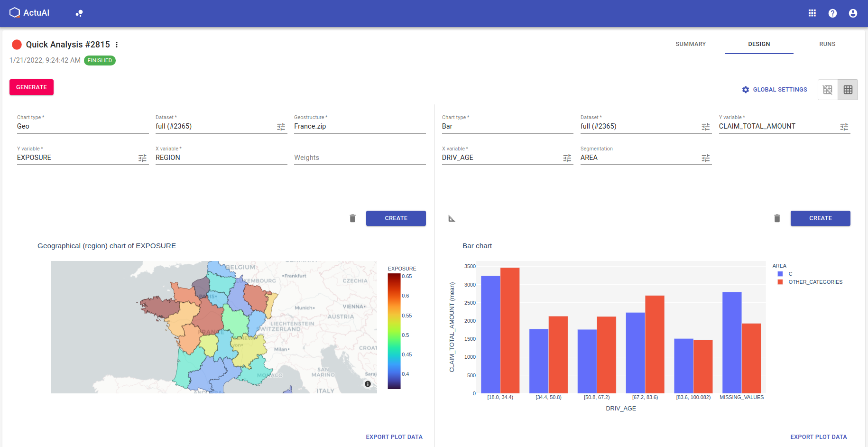
Task: Click the scatter icon next to ActuAI logo
Action: tap(79, 13)
